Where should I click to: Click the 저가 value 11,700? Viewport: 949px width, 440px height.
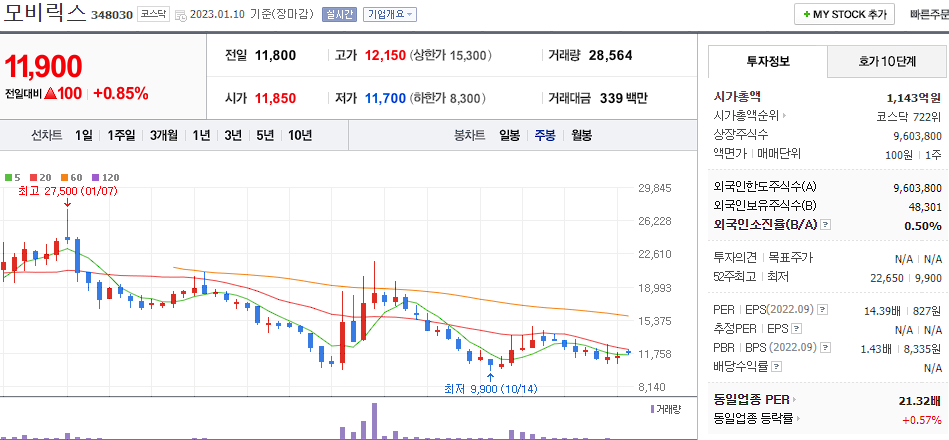386,99
